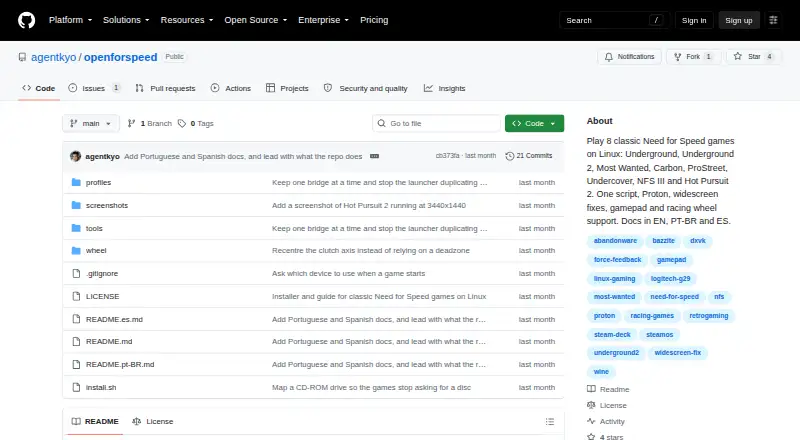This screenshot has height=440, width=800.
Task: Open the README.es.md file
Action: 114,320
